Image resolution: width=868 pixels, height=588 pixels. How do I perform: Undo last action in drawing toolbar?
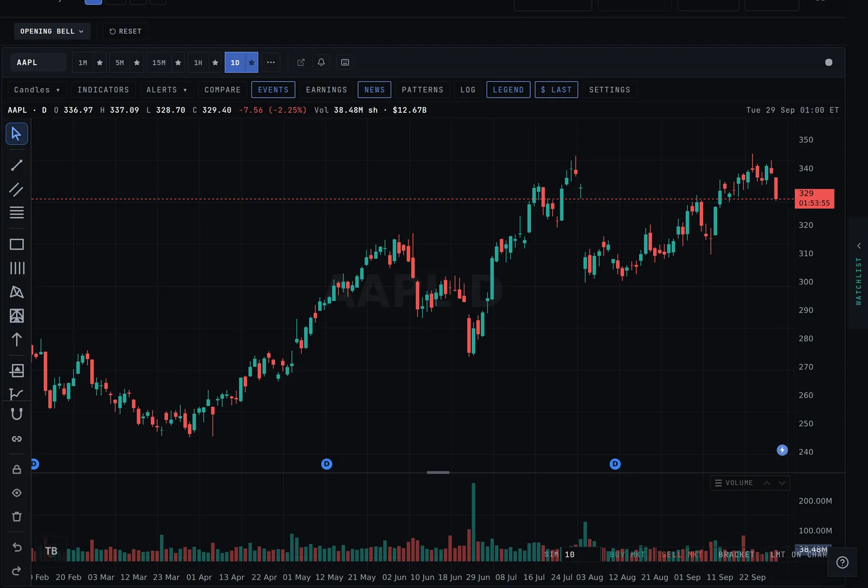[17, 547]
